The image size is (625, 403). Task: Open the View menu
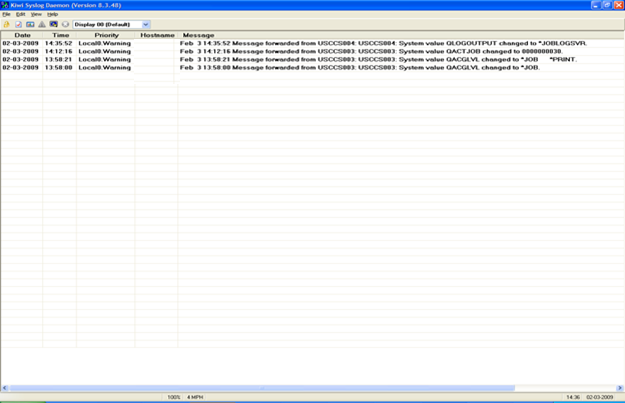click(36, 14)
